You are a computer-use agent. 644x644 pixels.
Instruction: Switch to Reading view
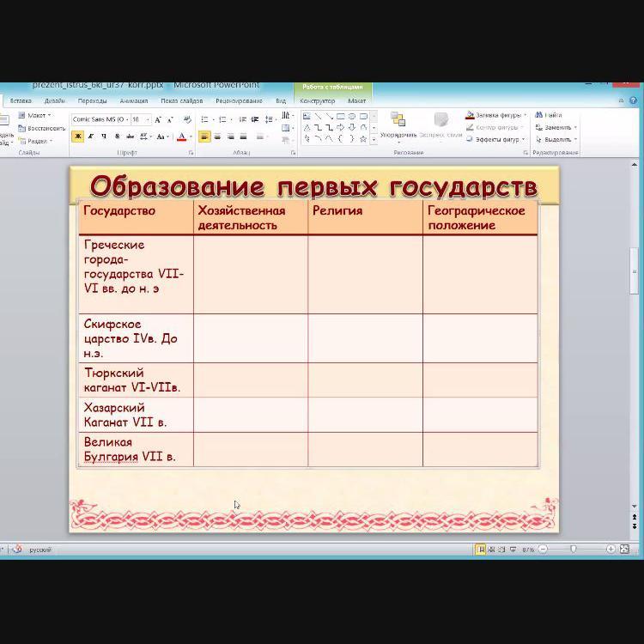[502, 550]
